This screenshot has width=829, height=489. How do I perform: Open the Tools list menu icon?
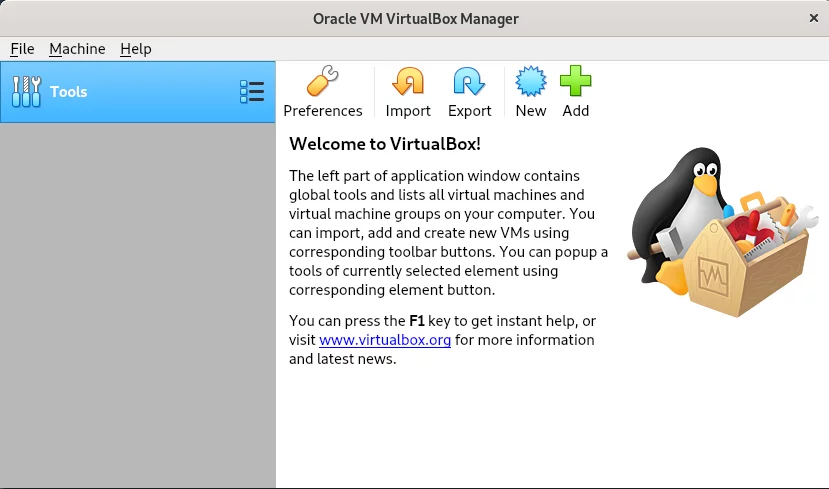(x=252, y=91)
